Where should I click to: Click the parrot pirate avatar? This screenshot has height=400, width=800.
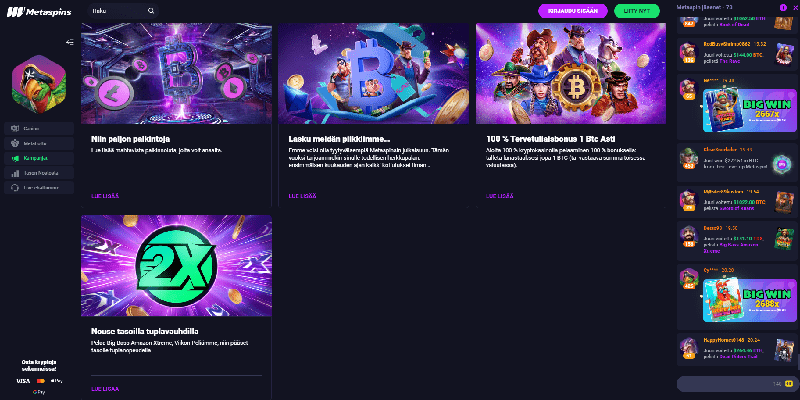39,84
